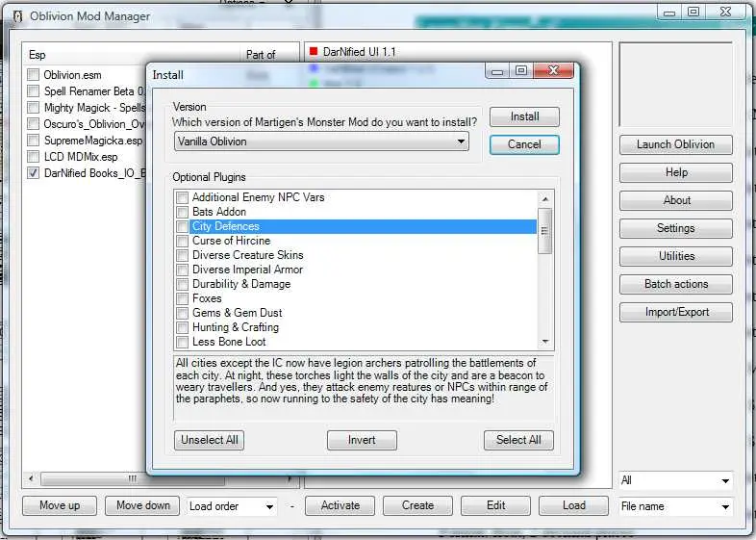The image size is (756, 540).
Task: Open Help in Oblivion Mod Manager
Action: [676, 172]
